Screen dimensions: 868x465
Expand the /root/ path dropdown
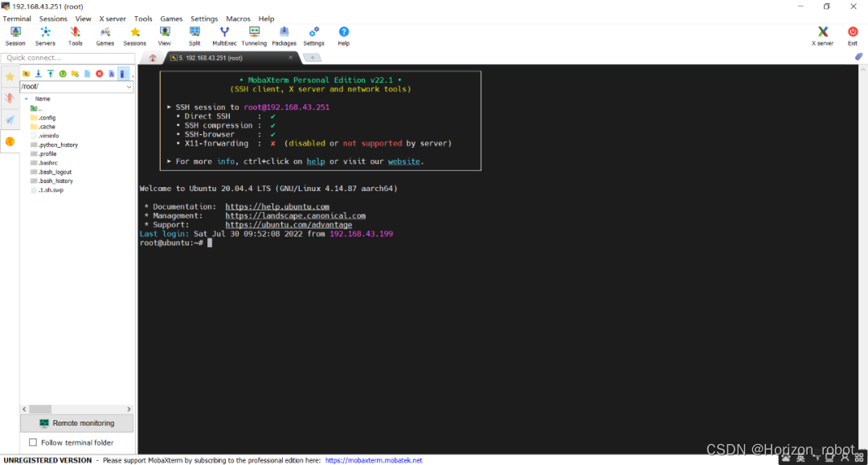pyautogui.click(x=129, y=87)
